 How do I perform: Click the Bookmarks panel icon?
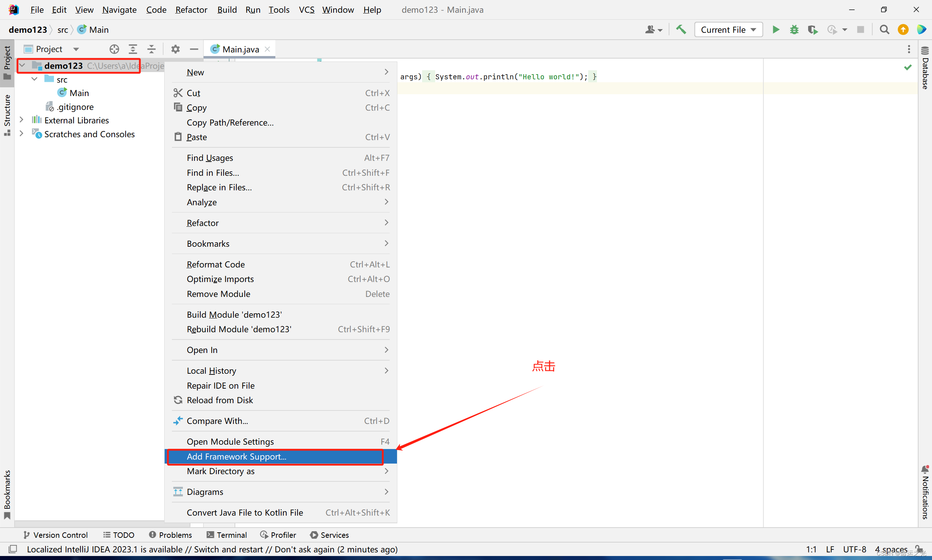[x=9, y=516]
